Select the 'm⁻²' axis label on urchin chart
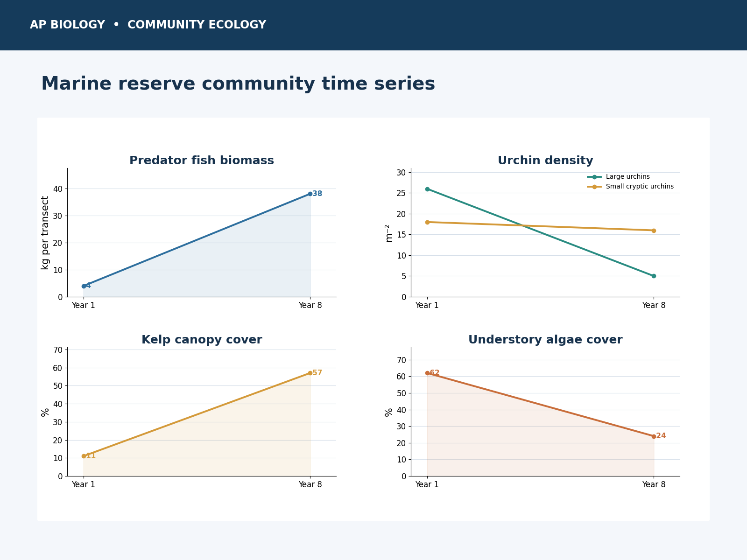 pos(389,233)
